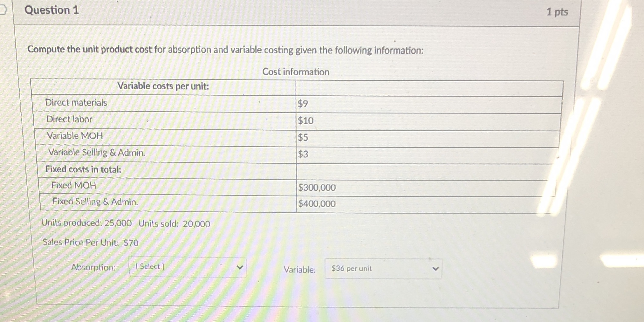
Task: Click the Variable costs per unit header cell
Action: (163, 86)
